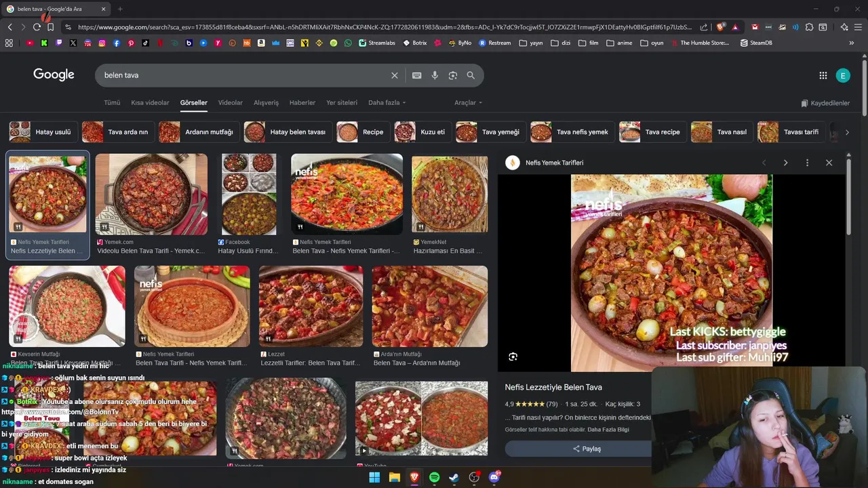Open the three-dot menu in preview panel
The height and width of the screenshot is (488, 868).
[807, 163]
